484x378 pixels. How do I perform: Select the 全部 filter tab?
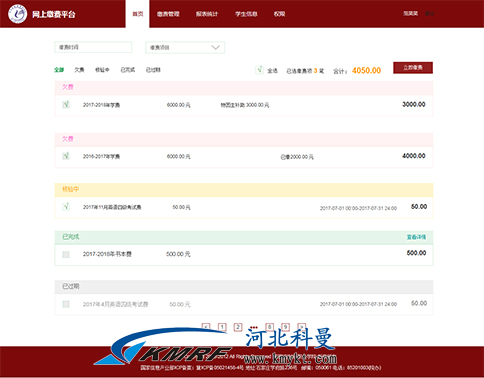pyautogui.click(x=59, y=70)
